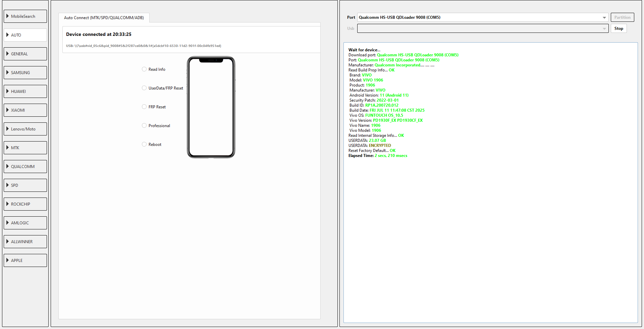Expand the MobileSearch sidebar section
This screenshot has height=329, width=644.
25,16
